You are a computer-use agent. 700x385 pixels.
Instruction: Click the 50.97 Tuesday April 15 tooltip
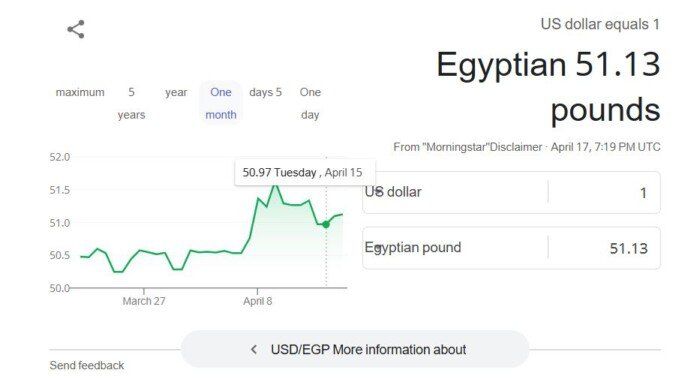(305, 172)
